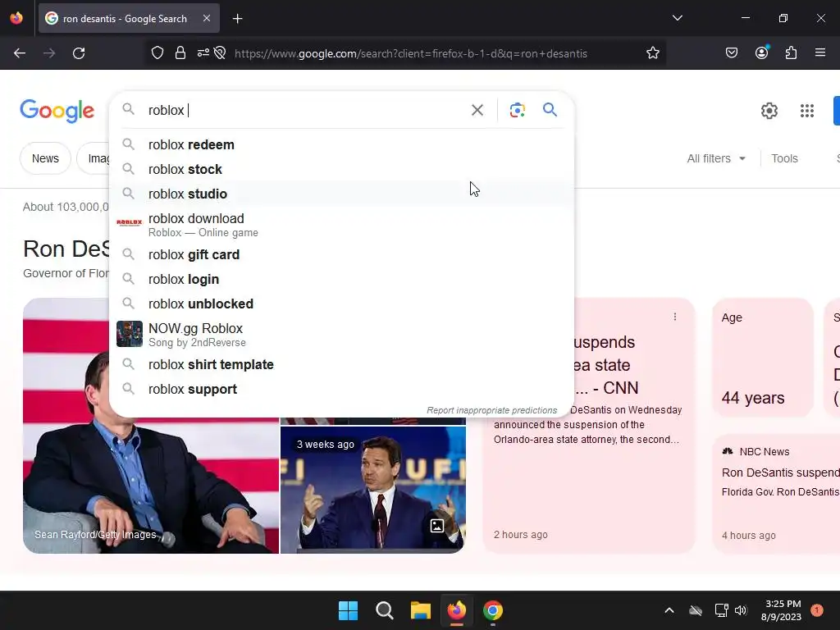Select suggestion roblox redeem
The image size is (840, 630).
pos(341,144)
